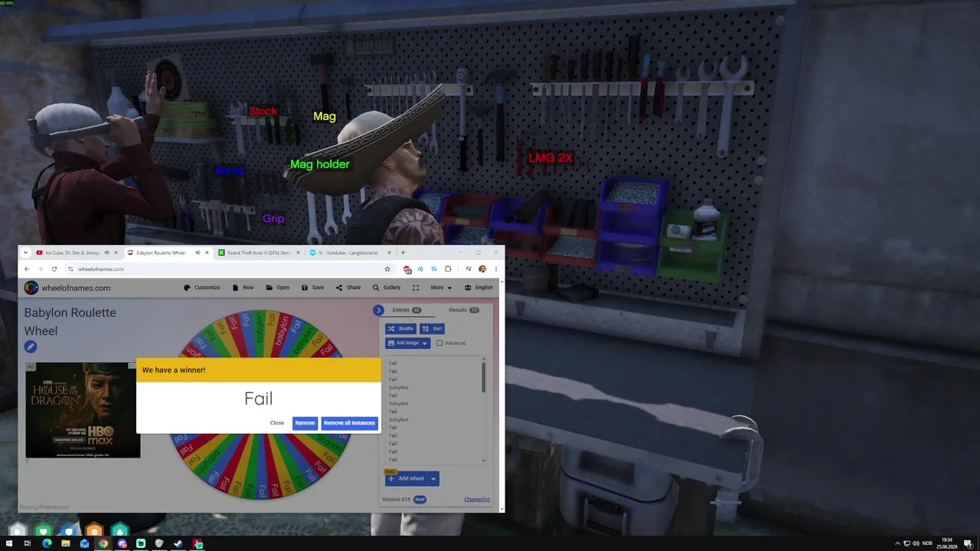Click the wheelofnames.com logo

click(x=67, y=288)
